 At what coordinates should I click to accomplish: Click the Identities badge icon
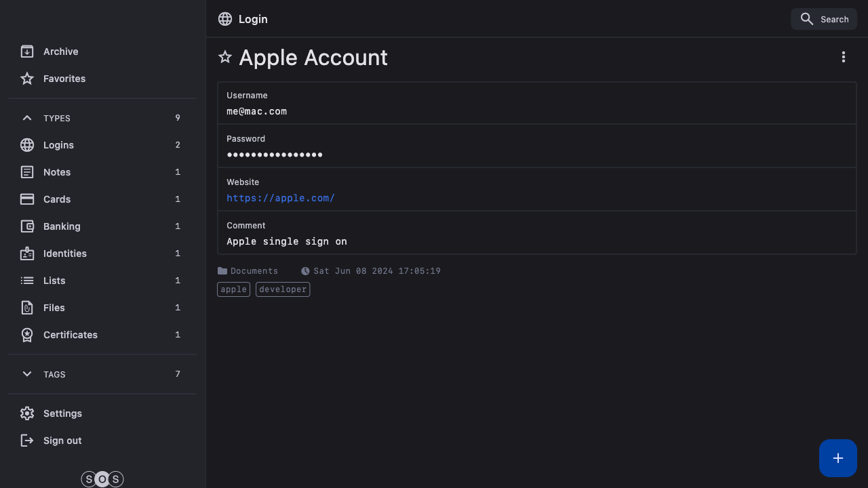(x=27, y=253)
